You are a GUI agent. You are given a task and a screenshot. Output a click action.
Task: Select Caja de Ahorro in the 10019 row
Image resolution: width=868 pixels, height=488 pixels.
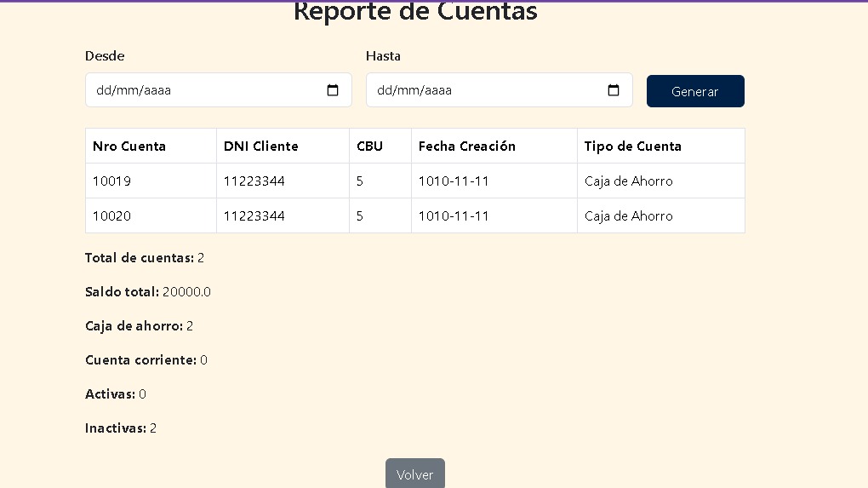628,181
